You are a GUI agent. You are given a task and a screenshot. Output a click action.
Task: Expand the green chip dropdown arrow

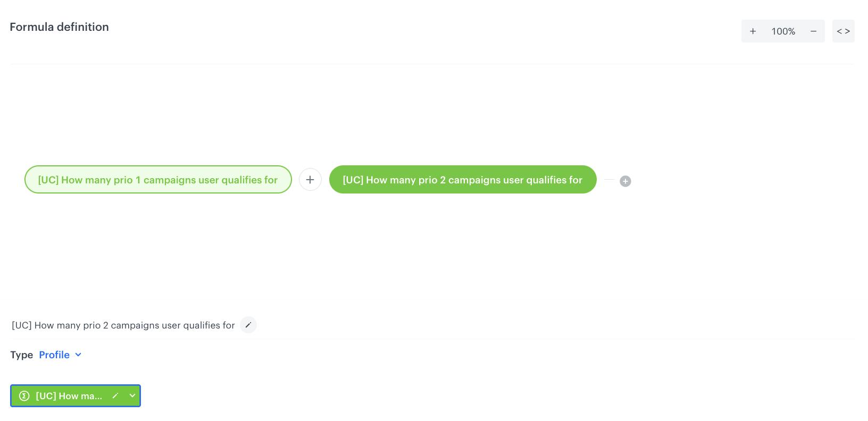132,396
